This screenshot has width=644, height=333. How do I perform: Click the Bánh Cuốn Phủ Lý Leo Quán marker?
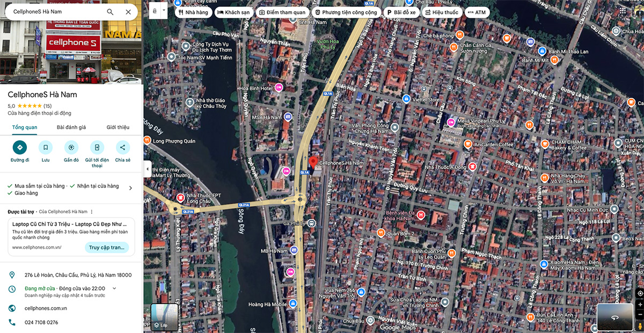(452, 253)
